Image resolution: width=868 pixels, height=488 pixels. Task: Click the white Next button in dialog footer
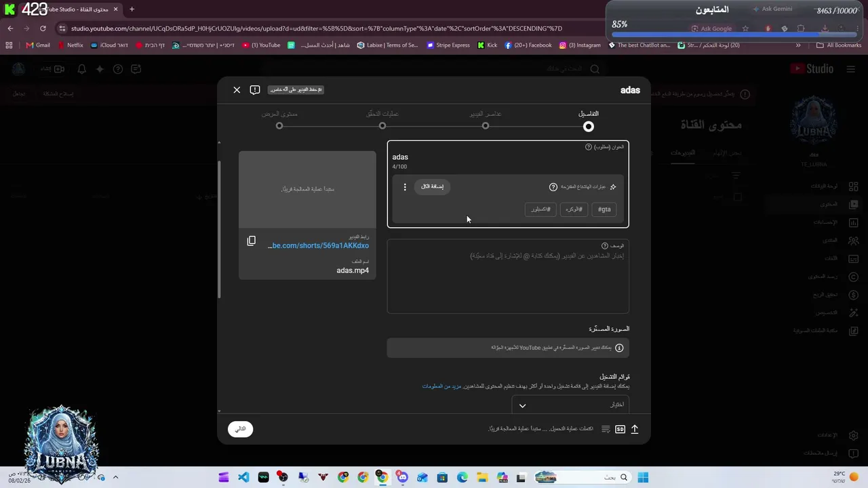(241, 429)
